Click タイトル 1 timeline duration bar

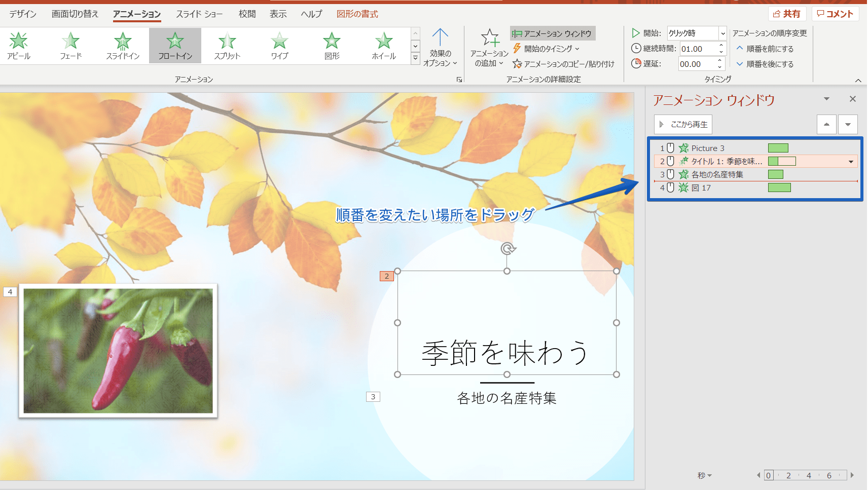(782, 161)
